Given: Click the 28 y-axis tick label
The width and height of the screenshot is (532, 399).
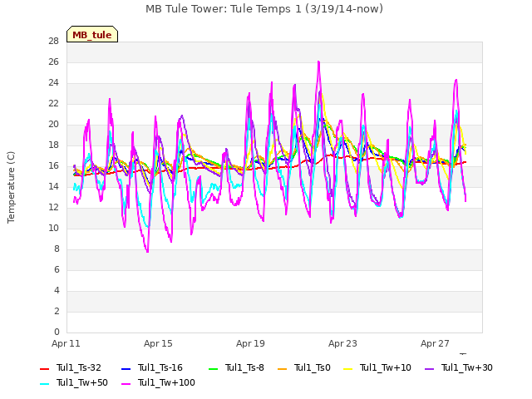Looking at the screenshot, I should pyautogui.click(x=53, y=41).
